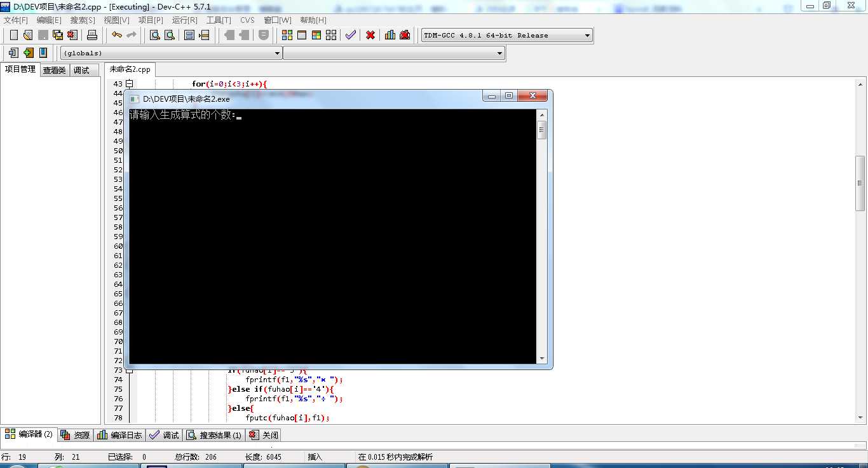Go to bookmark using blue icon
This screenshot has height=468, width=868.
[x=43, y=53]
